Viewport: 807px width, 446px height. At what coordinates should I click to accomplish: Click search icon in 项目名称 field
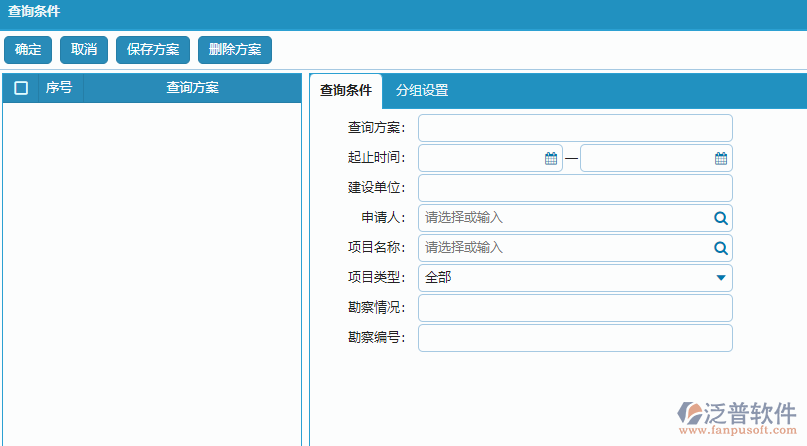coord(720,248)
